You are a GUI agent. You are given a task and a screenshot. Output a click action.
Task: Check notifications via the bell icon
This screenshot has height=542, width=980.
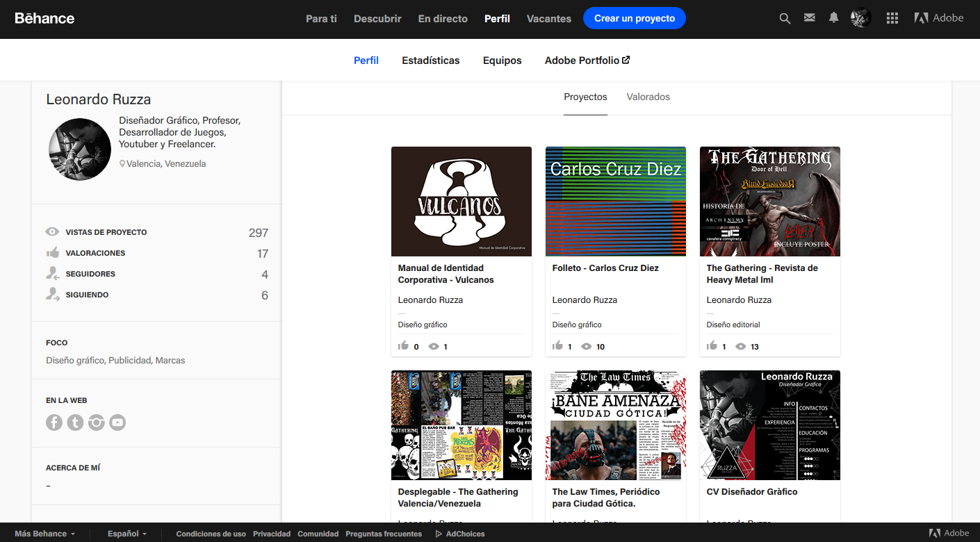tap(833, 18)
